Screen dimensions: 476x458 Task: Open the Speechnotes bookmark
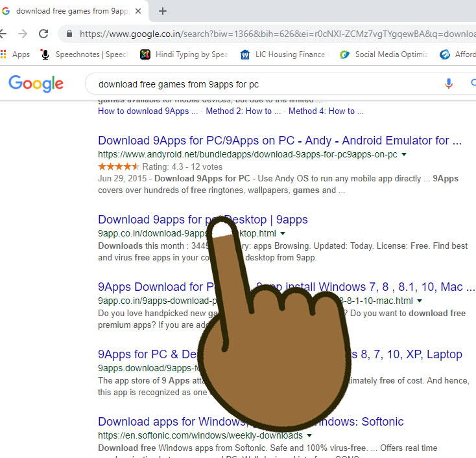(x=84, y=54)
